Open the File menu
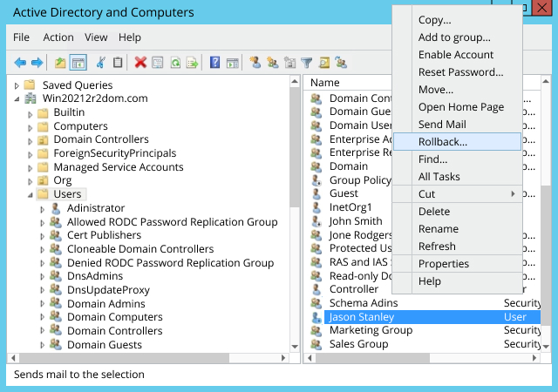Image resolution: width=558 pixels, height=392 pixels. pyautogui.click(x=21, y=37)
